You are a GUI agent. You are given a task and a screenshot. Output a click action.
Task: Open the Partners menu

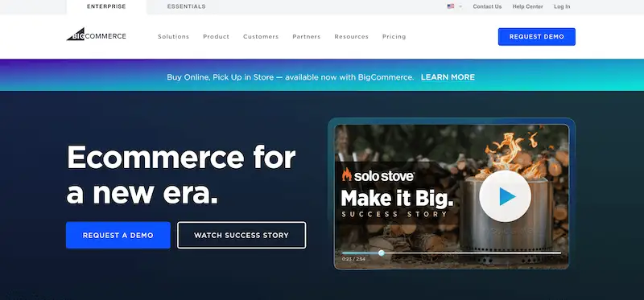click(307, 36)
